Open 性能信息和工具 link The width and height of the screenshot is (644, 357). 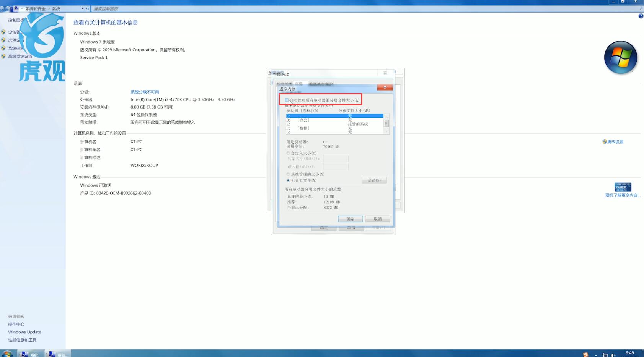tap(22, 340)
